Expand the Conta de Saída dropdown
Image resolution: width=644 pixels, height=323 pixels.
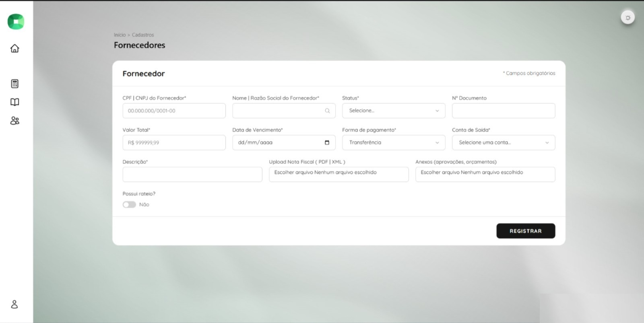click(504, 142)
